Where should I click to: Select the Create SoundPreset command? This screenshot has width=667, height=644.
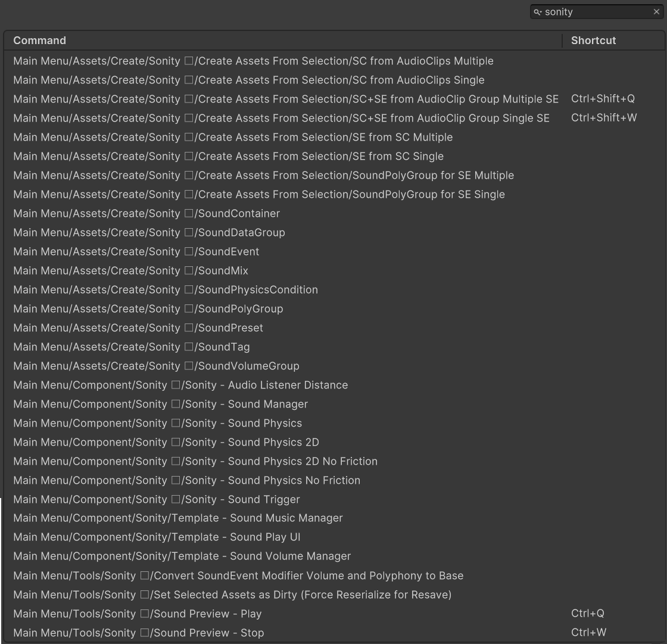[x=333, y=328]
